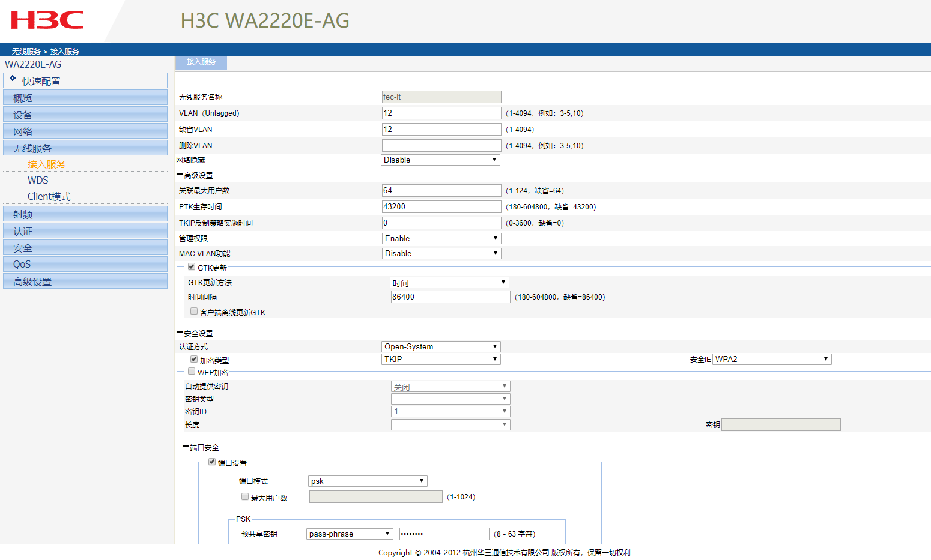Open the 认证方式 dropdown showing Open-System

441,346
